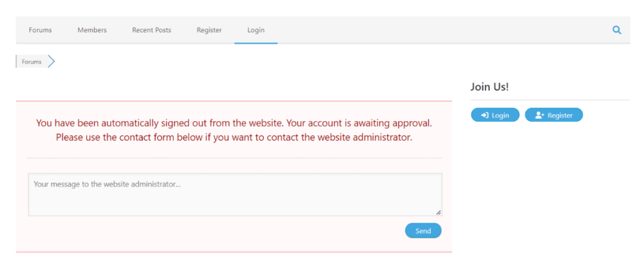Select Register in the top navigation
The height and width of the screenshot is (276, 644).
(209, 30)
